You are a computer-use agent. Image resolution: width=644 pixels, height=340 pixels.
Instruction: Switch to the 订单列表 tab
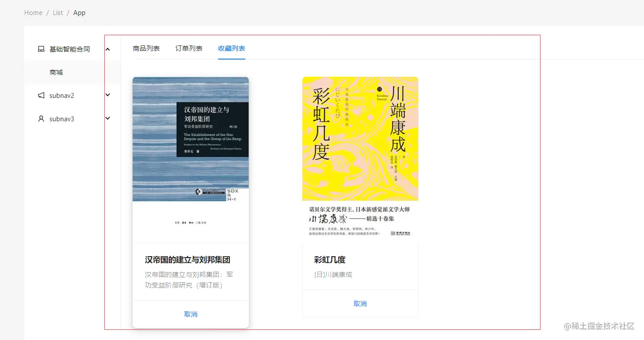coord(189,49)
